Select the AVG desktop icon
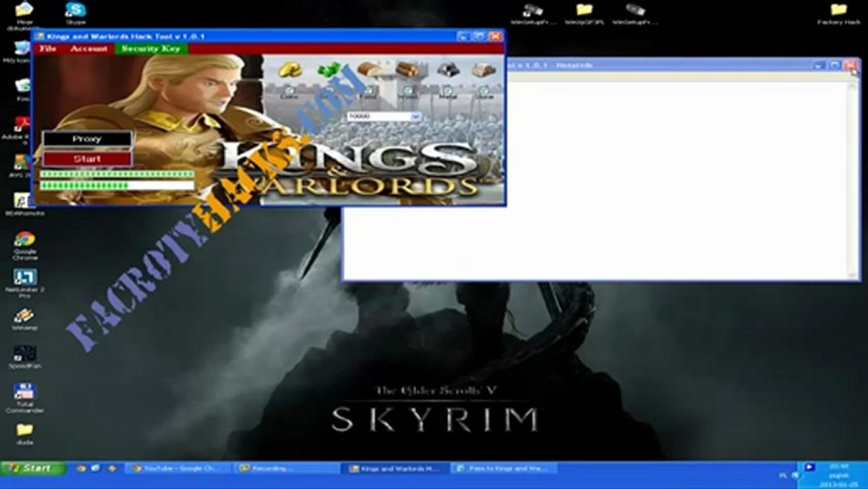Viewport: 868px width, 489px height. pos(20,166)
